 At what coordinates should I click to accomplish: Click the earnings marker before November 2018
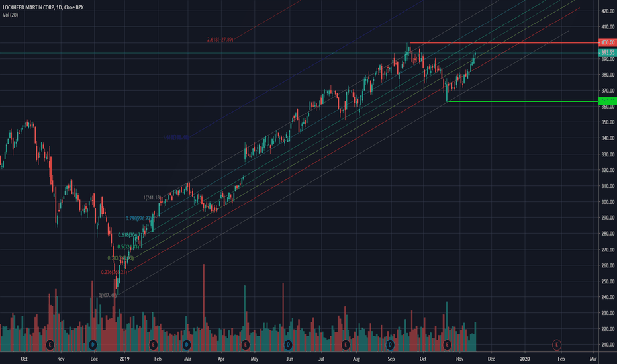(50, 345)
